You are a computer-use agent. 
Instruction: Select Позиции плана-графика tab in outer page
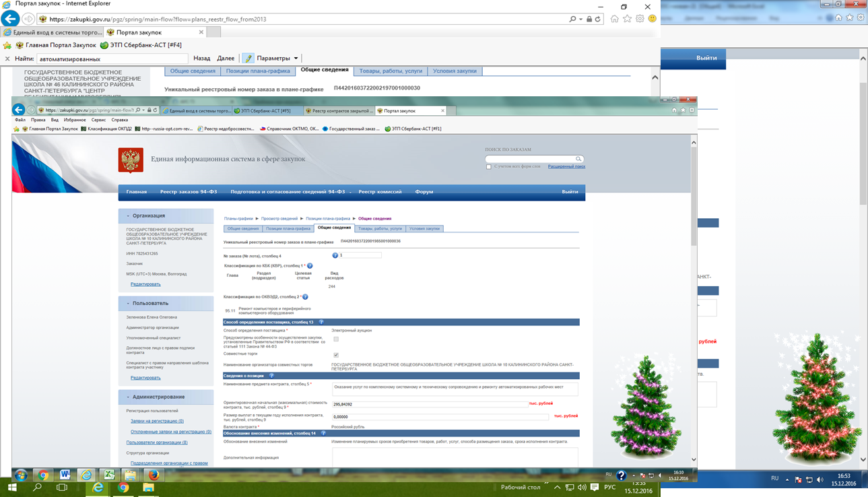pos(258,71)
